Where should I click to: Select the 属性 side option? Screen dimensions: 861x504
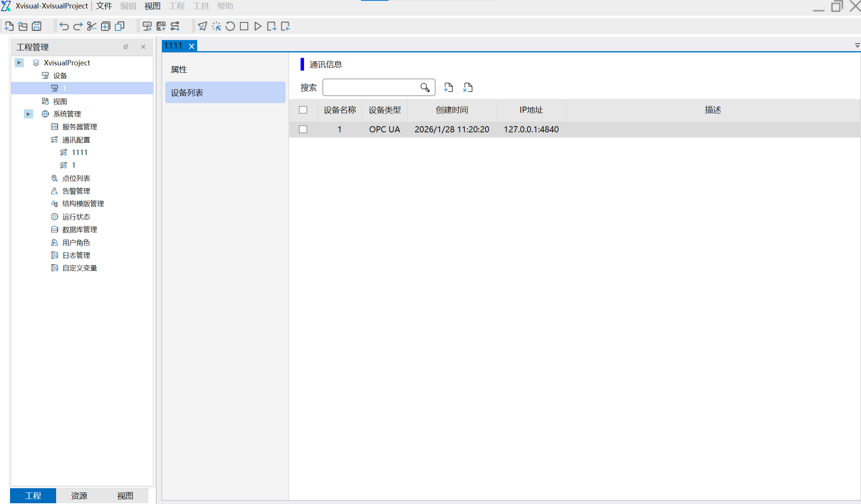click(x=179, y=70)
